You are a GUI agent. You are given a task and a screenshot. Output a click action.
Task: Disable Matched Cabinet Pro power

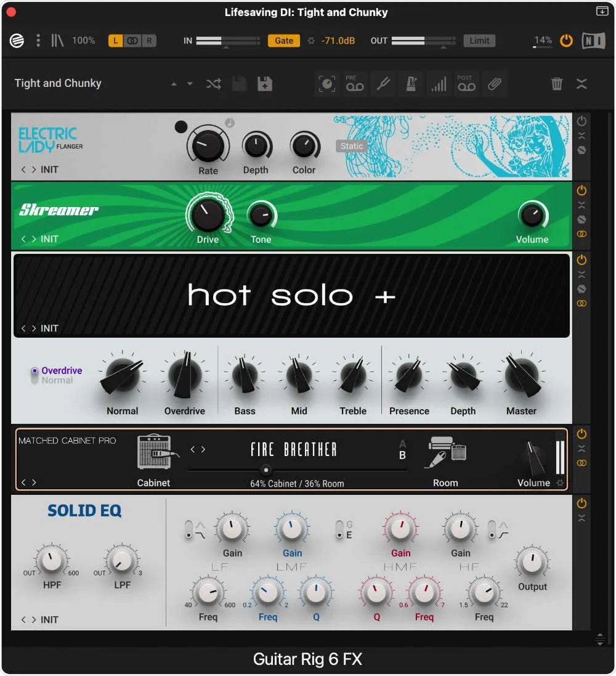click(582, 434)
